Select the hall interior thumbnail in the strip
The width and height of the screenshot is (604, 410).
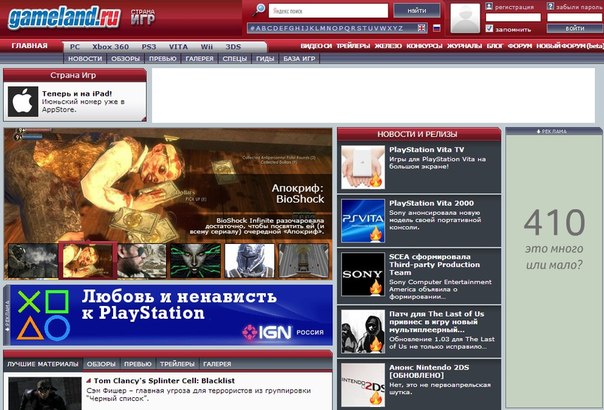pyautogui.click(x=304, y=260)
